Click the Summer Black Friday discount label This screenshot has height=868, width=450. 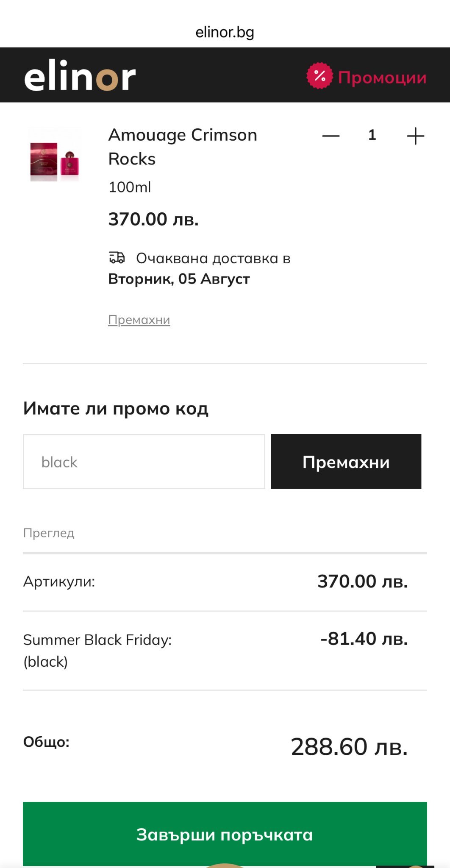click(97, 640)
